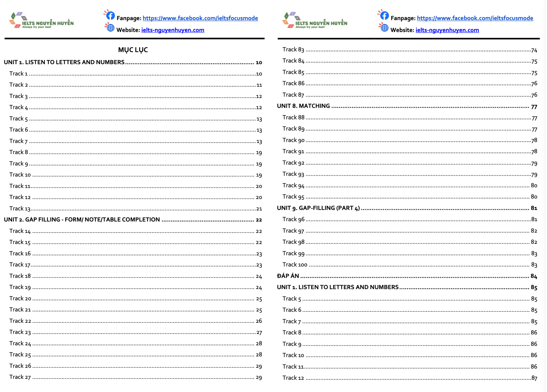The width and height of the screenshot is (547, 392).
Task: Open the Facebook fanpage link on left page
Action: point(200,18)
